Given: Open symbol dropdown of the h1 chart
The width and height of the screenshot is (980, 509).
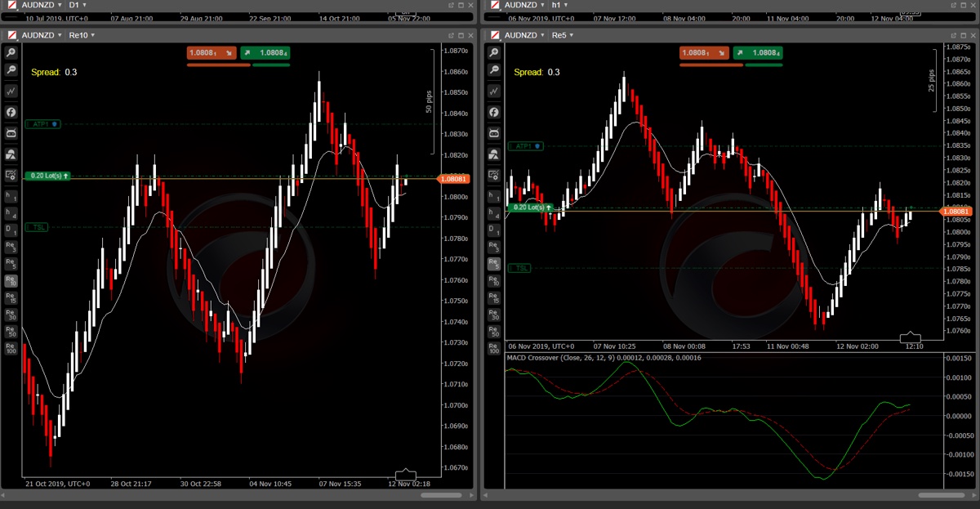Looking at the screenshot, I should pos(524,5).
